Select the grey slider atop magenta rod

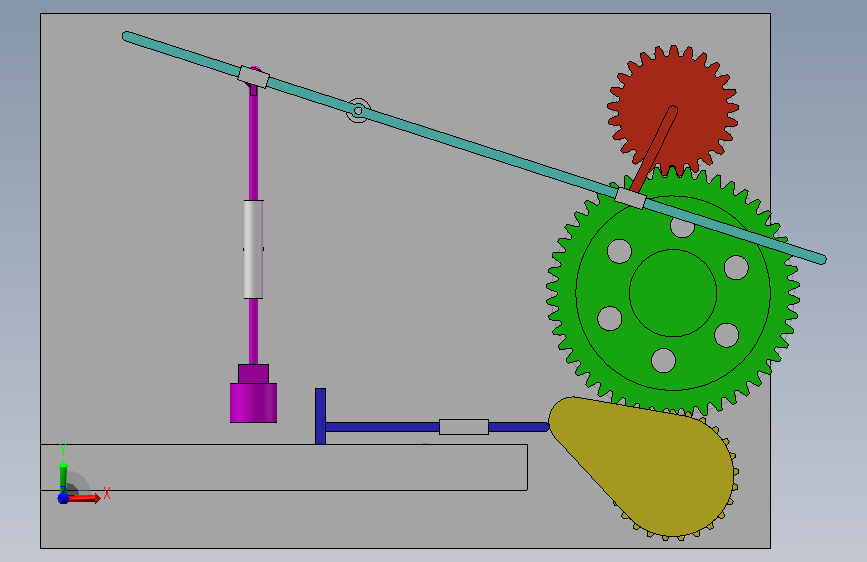pos(254,77)
